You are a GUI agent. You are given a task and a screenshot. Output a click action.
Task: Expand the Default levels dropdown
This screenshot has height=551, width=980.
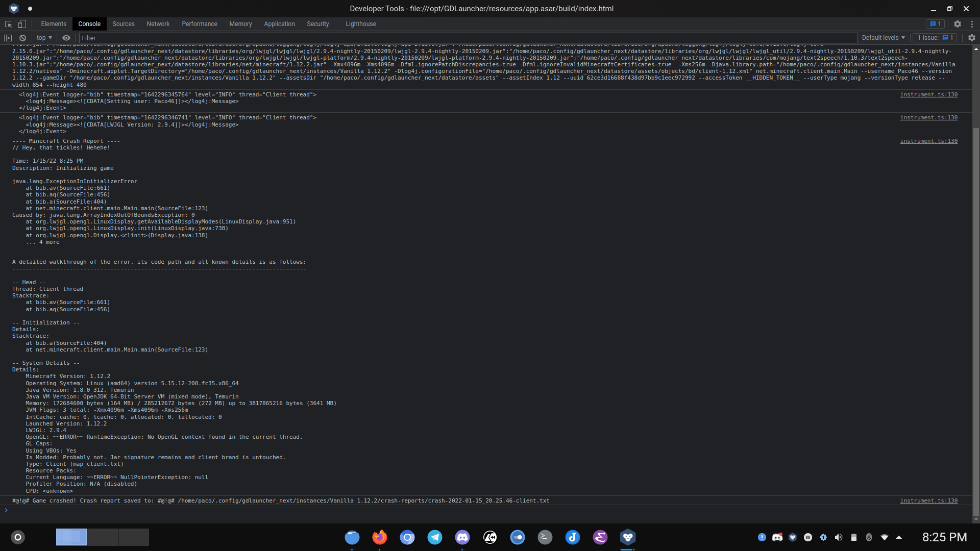pyautogui.click(x=883, y=38)
